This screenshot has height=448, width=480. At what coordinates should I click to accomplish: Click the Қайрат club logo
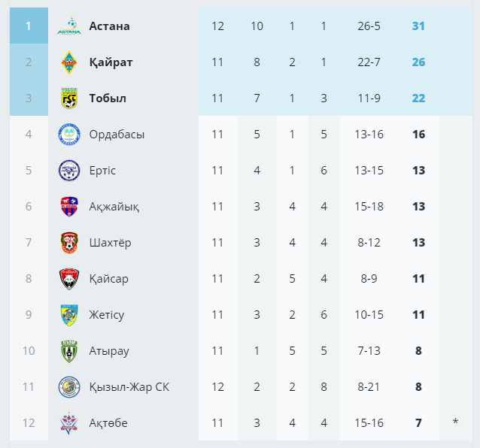coord(69,62)
